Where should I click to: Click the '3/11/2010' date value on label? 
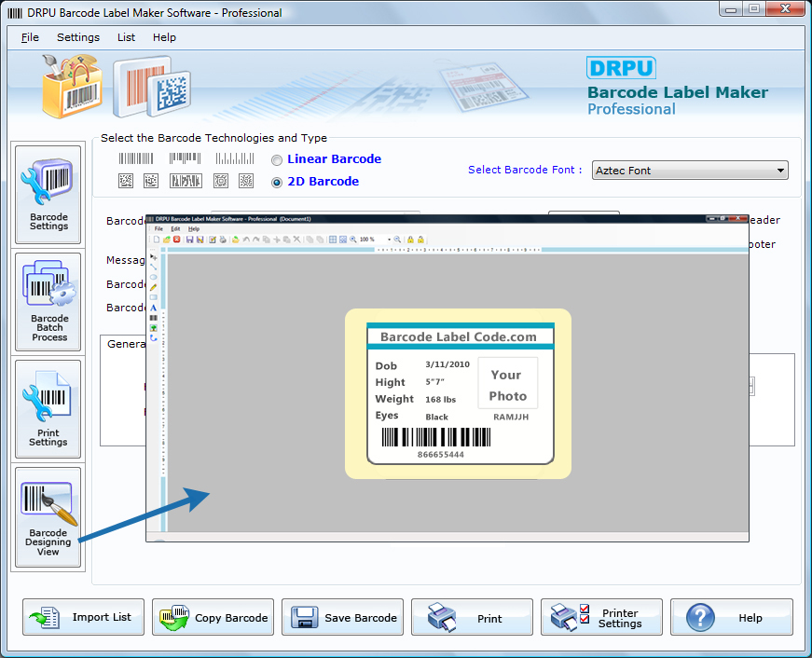pyautogui.click(x=447, y=364)
